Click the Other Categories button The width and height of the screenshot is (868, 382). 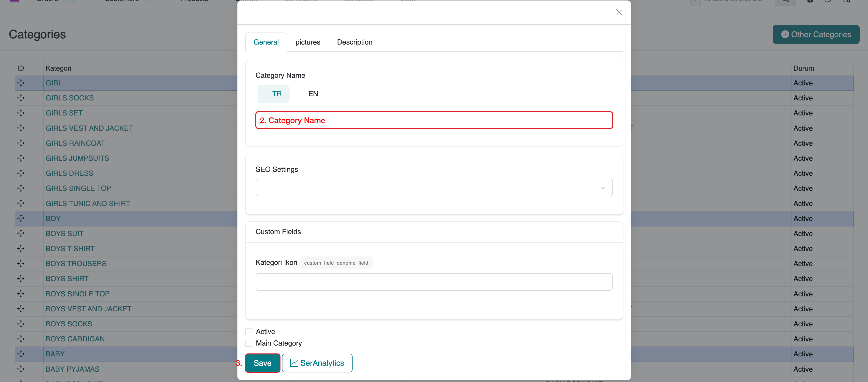click(816, 34)
